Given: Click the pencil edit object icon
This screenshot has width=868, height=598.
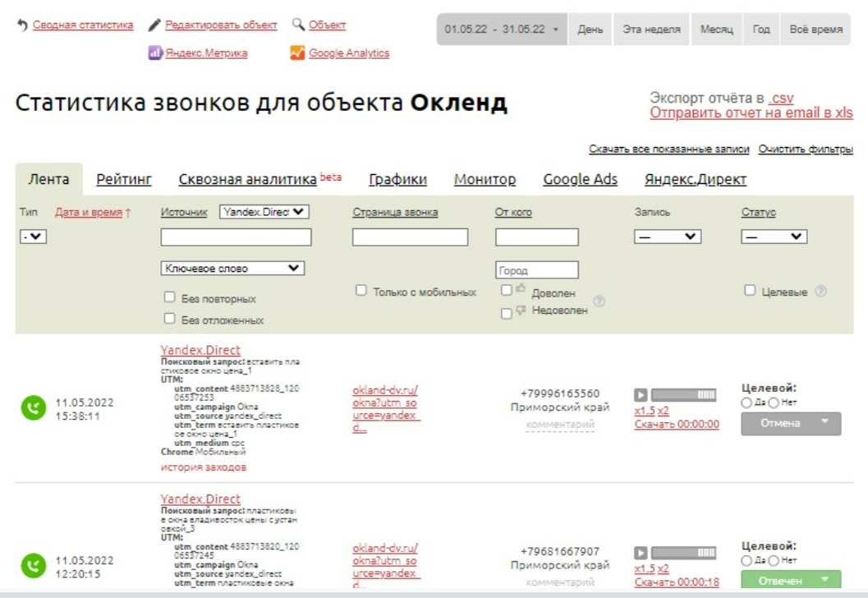Looking at the screenshot, I should (x=154, y=25).
